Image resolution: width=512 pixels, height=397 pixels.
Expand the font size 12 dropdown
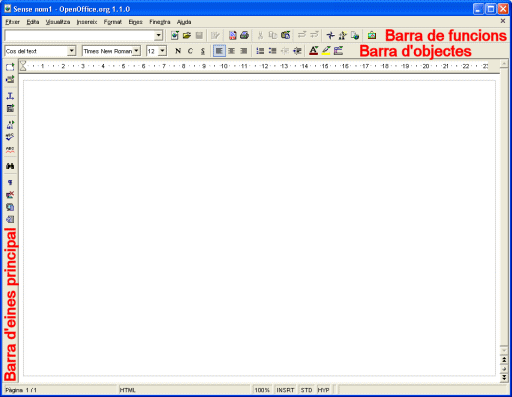coord(162,51)
